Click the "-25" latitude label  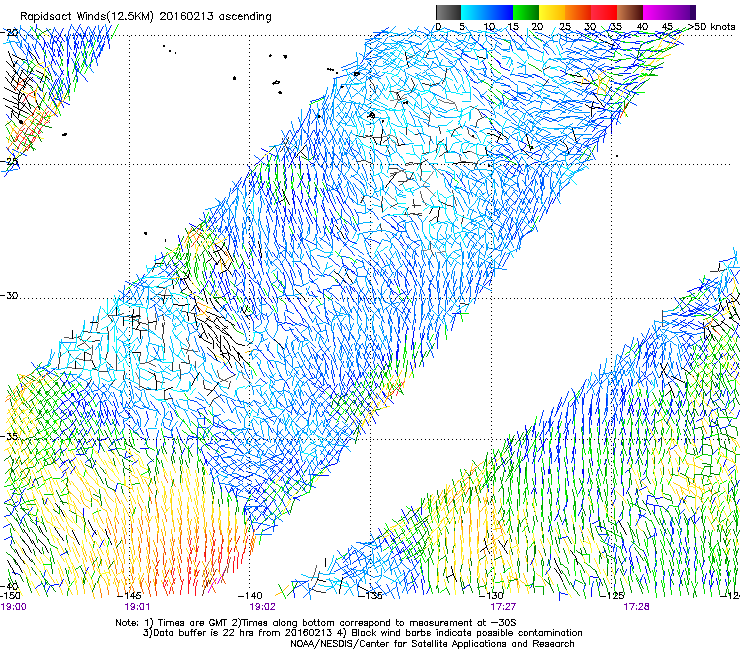point(9,161)
